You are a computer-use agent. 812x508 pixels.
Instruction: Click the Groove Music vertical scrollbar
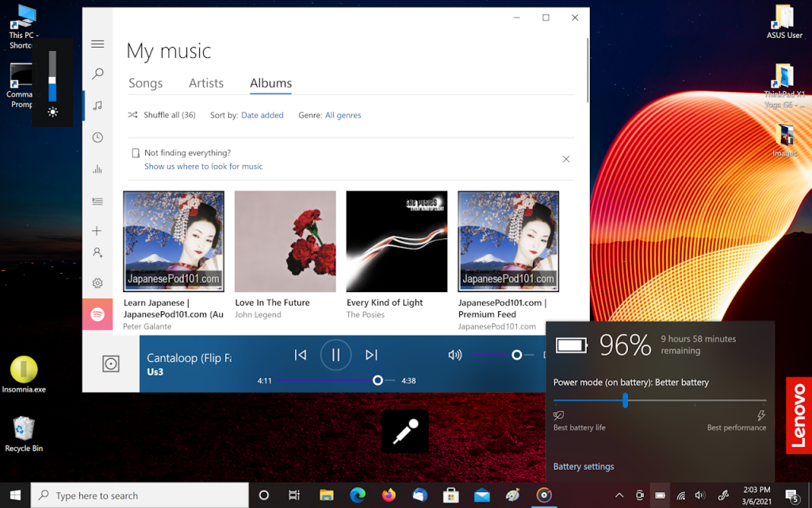tap(588, 70)
